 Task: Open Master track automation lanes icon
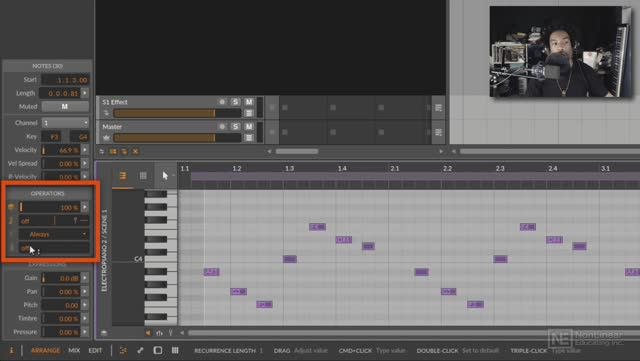(249, 138)
